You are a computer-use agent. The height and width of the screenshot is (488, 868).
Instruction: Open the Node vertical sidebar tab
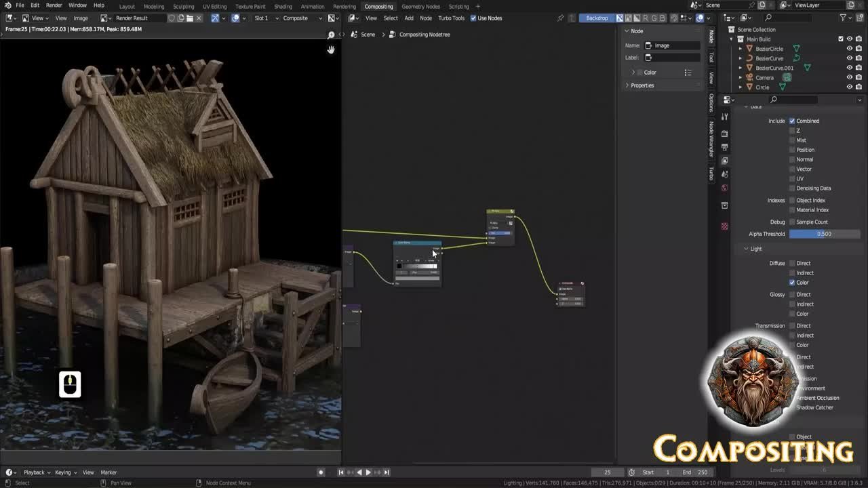point(711,37)
